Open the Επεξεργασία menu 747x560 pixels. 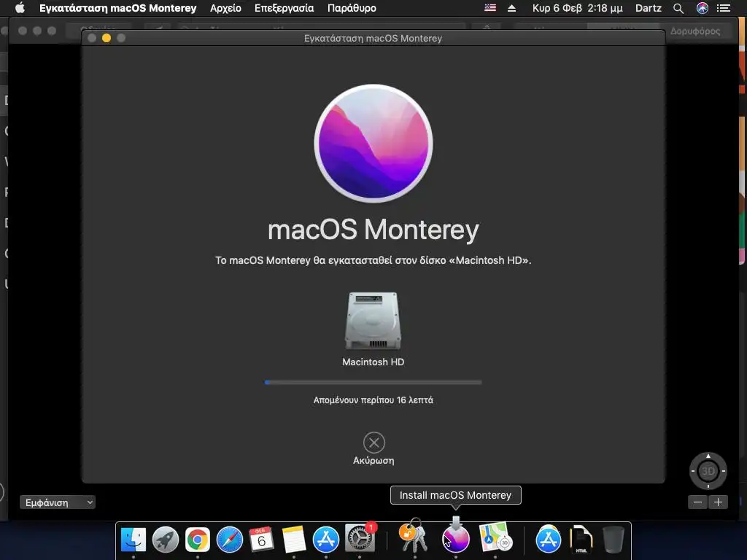coord(284,8)
